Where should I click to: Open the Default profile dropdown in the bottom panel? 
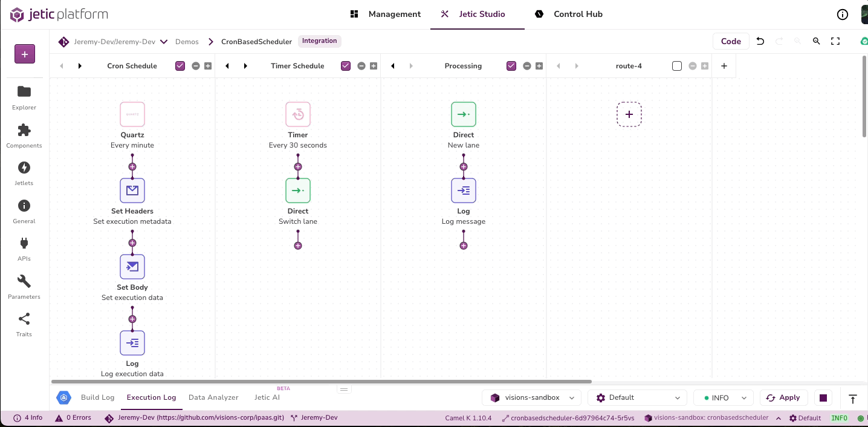tap(637, 398)
